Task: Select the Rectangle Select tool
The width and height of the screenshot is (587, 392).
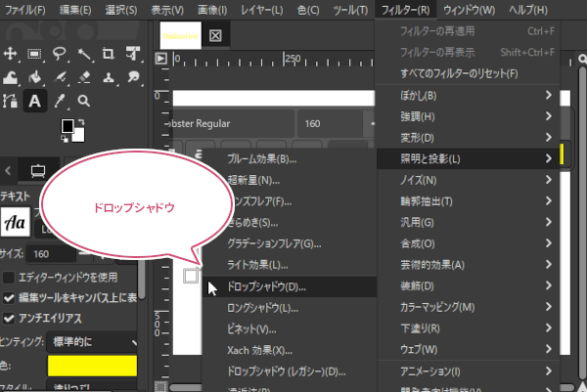Action: click(34, 54)
